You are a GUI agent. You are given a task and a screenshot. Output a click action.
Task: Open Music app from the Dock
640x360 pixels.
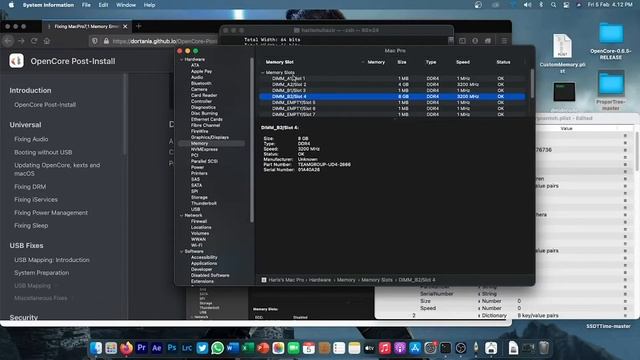[x=384, y=348]
